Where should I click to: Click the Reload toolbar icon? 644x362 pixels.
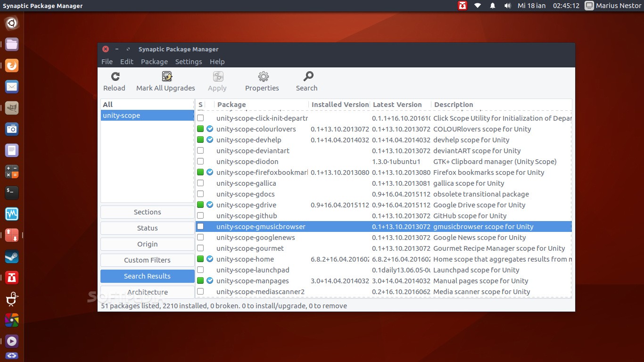pyautogui.click(x=115, y=76)
